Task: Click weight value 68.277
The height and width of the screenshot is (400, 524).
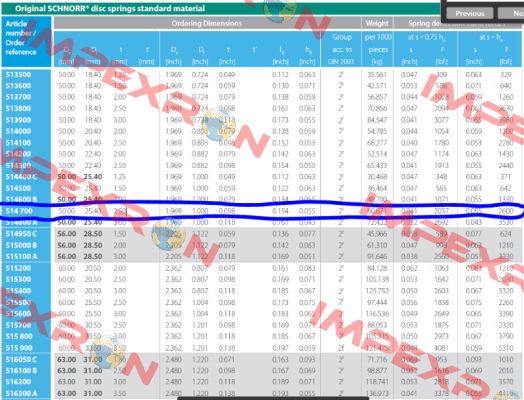Action: pos(377,143)
